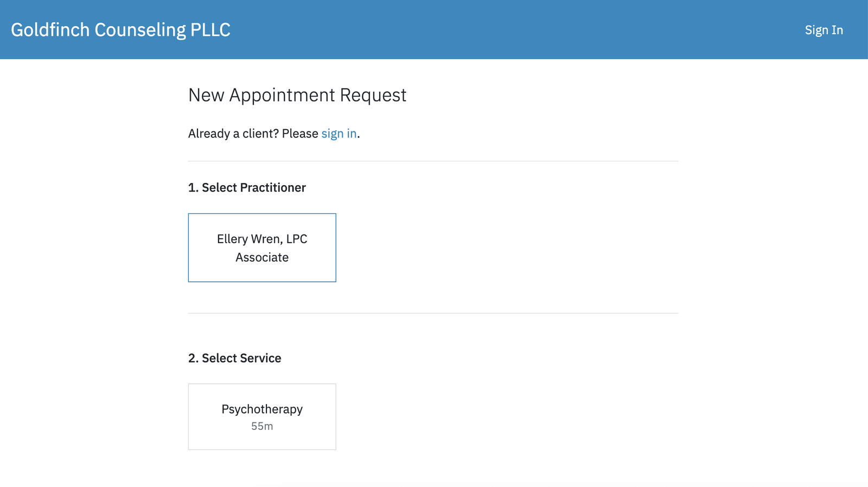Click the Goldfinch Counseling PLLC site title
This screenshot has width=868, height=487.
(x=120, y=30)
